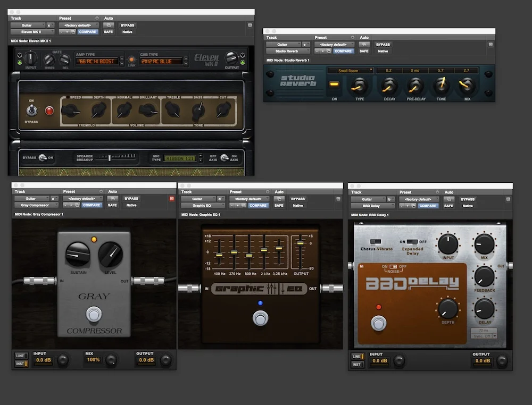The height and width of the screenshot is (405, 532).
Task: Click the BBD Delay DELAY time knob
Action: pos(484,308)
